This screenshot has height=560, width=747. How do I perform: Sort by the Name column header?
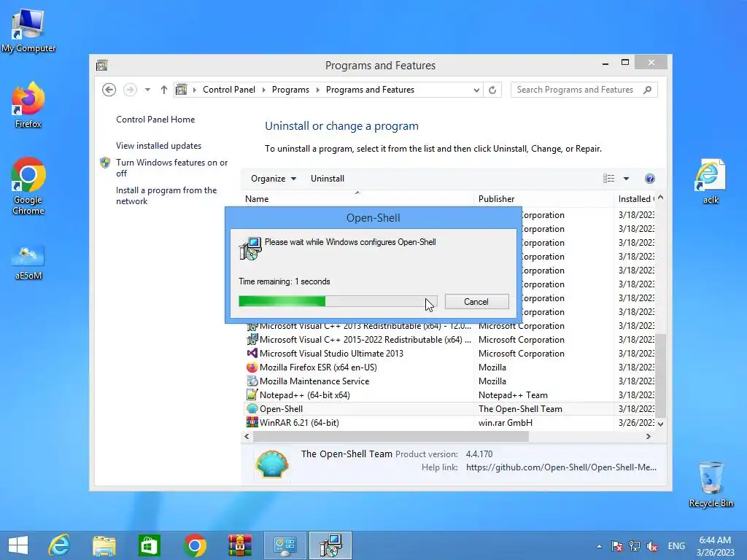(x=357, y=199)
